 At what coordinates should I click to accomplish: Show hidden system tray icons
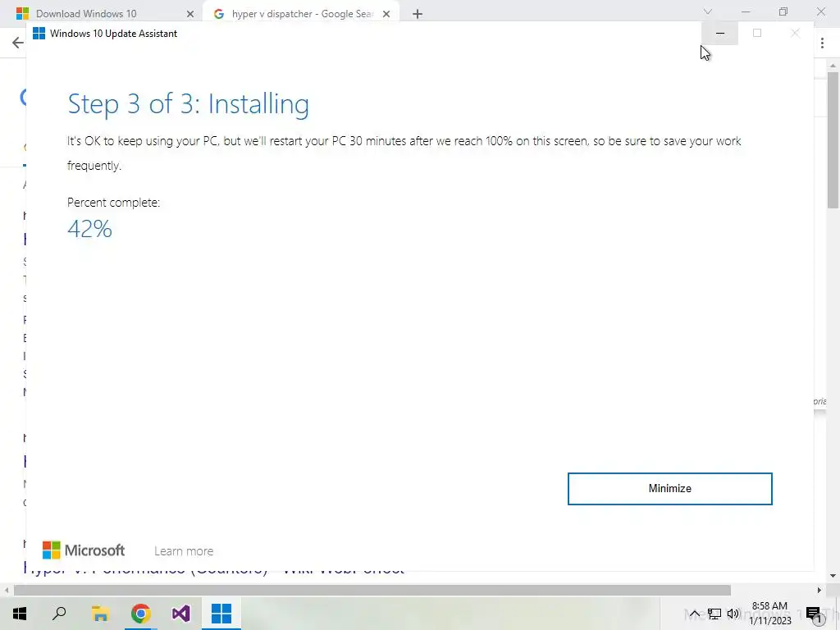tap(694, 614)
